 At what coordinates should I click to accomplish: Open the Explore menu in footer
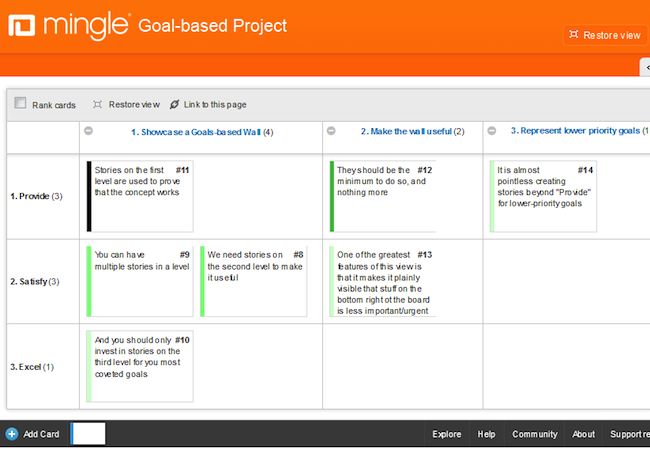[x=446, y=434]
